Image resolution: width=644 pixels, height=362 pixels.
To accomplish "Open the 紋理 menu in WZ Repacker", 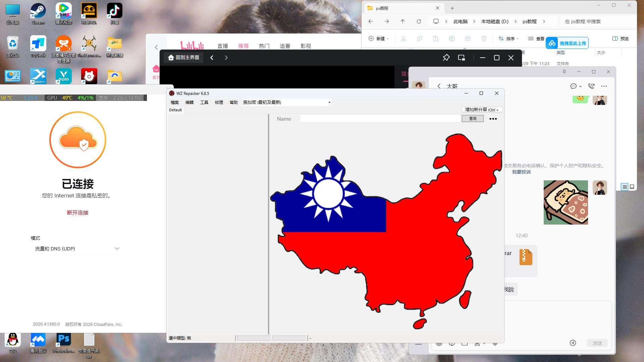I will pos(219,102).
